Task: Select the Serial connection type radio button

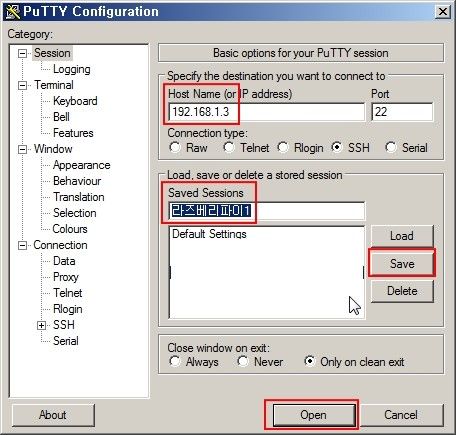Action: pos(391,147)
